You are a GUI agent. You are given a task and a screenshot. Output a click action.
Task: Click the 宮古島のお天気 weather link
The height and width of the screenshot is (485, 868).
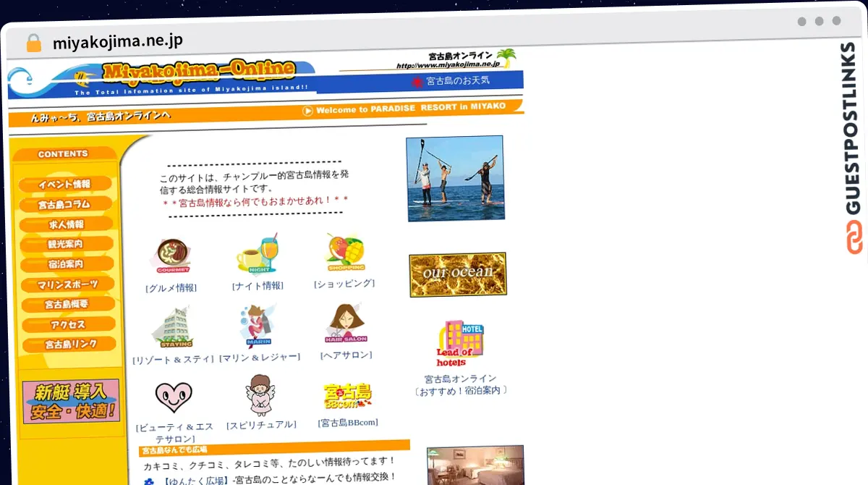coord(457,81)
